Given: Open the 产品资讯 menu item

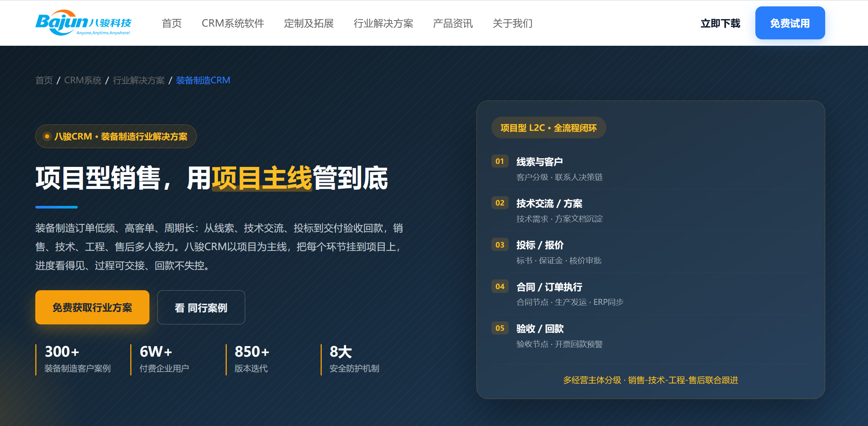Looking at the screenshot, I should [x=453, y=23].
